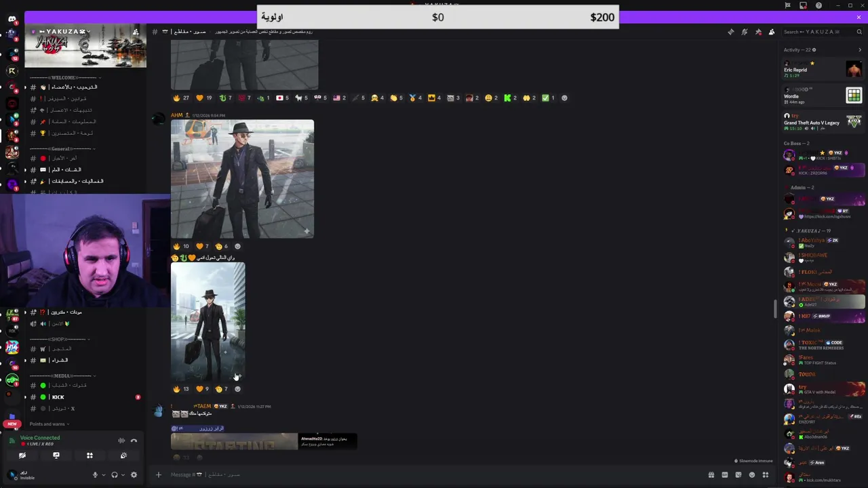Show pinned messages

(x=758, y=32)
